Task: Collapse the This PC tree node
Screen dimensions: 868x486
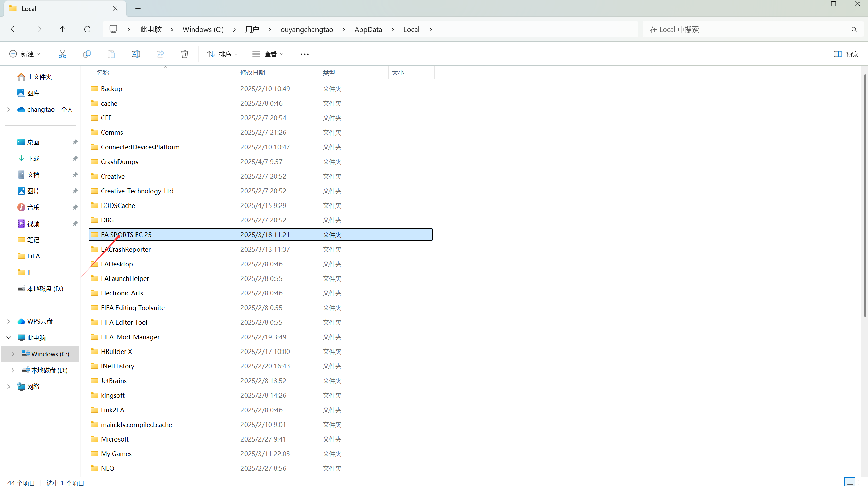Action: [x=9, y=338]
